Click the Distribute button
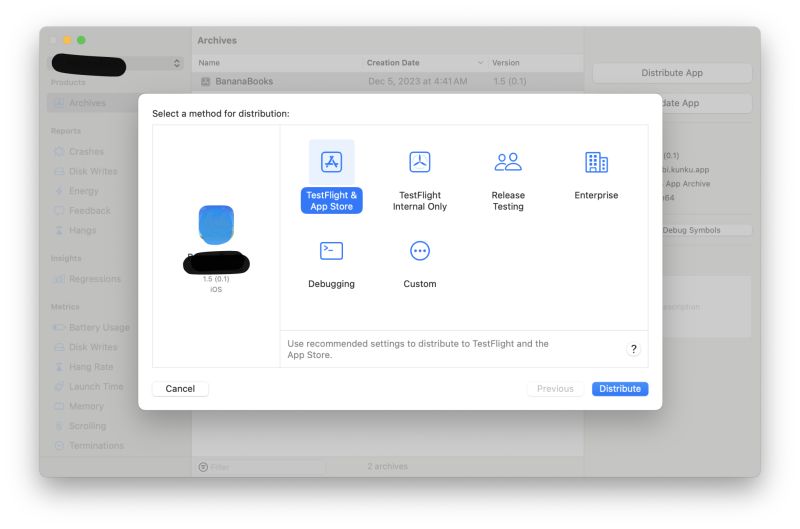Image resolution: width=800 pixels, height=529 pixels. [620, 389]
